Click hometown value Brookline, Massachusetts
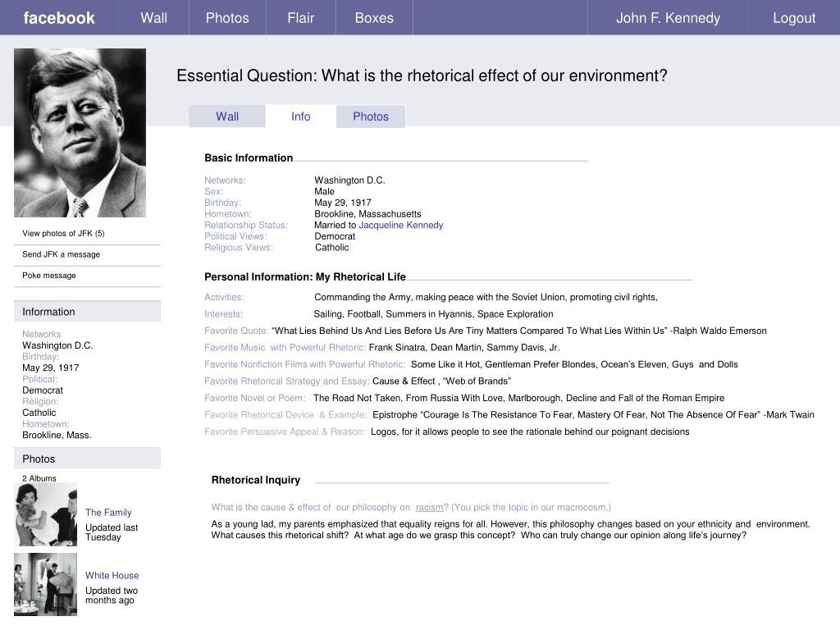840x630 pixels. click(367, 214)
